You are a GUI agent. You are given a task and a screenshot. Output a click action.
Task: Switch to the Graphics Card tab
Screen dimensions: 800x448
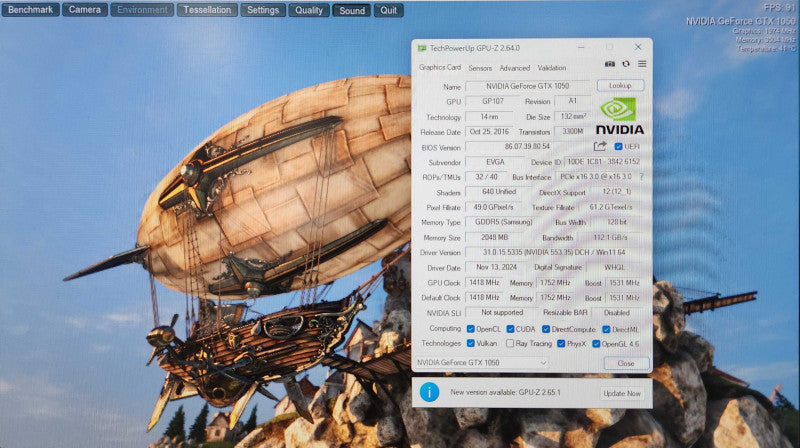click(440, 67)
